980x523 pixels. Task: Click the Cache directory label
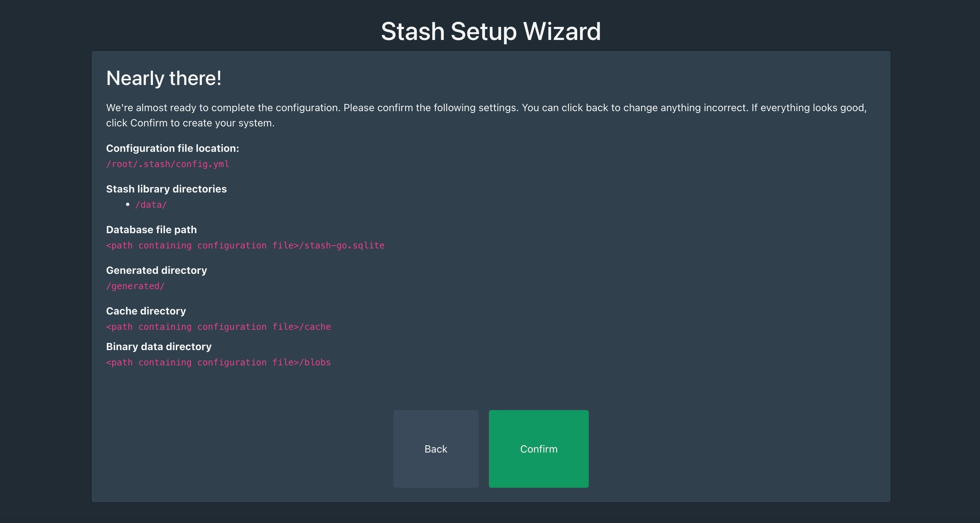pyautogui.click(x=146, y=311)
